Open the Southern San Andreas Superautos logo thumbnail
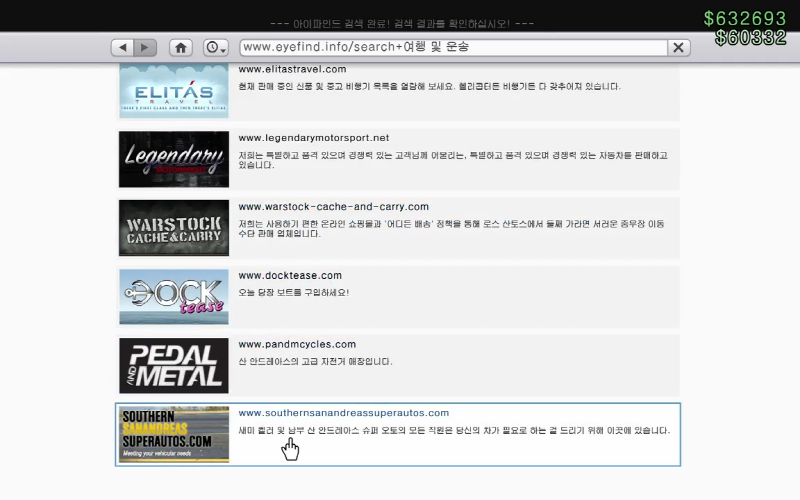The width and height of the screenshot is (800, 500). coord(174,434)
